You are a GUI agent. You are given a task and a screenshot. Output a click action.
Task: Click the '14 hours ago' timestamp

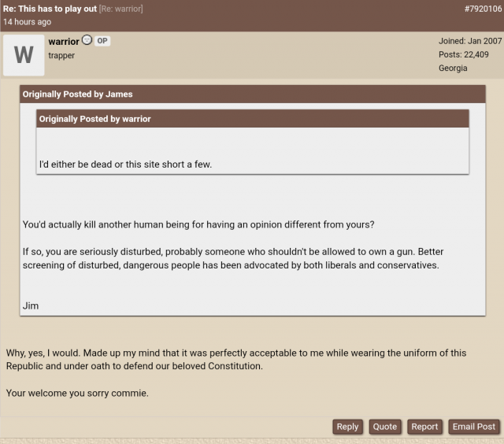coord(28,22)
